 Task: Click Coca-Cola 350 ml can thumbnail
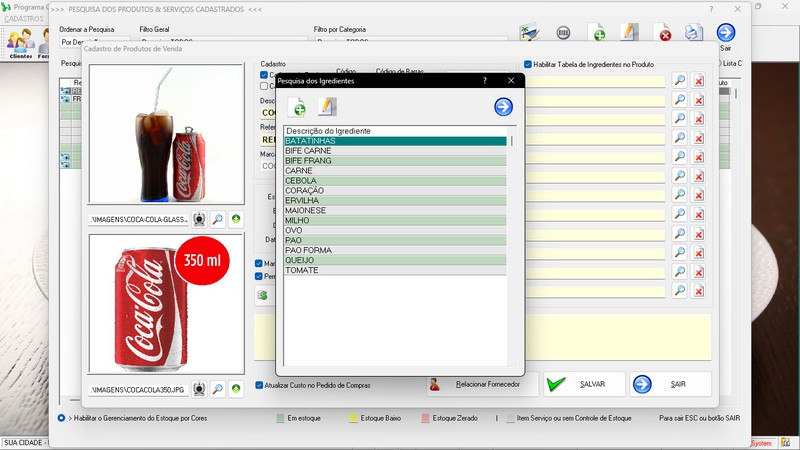(x=166, y=304)
